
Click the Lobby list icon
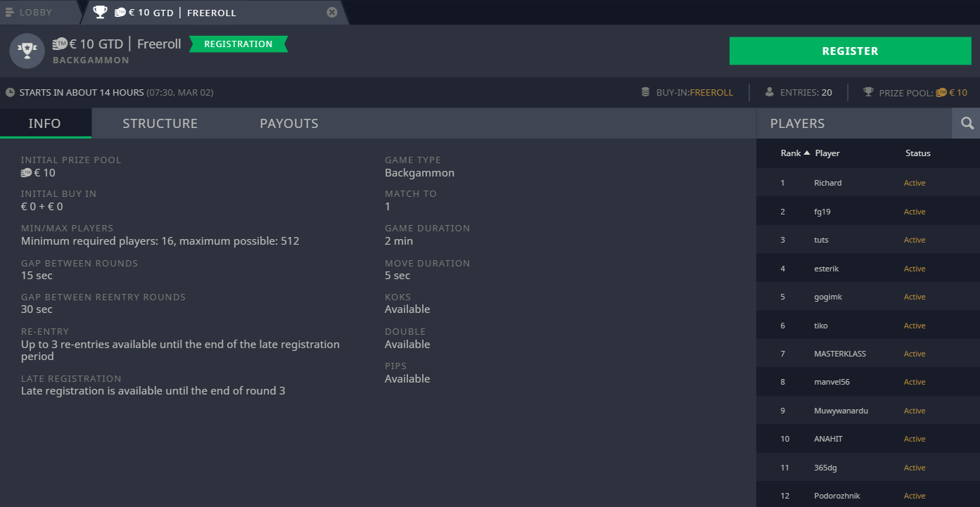[x=10, y=12]
